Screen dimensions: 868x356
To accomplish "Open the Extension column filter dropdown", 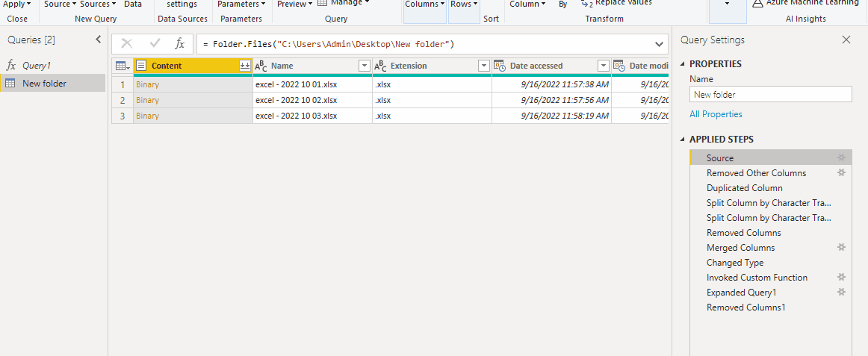I will pyautogui.click(x=484, y=66).
